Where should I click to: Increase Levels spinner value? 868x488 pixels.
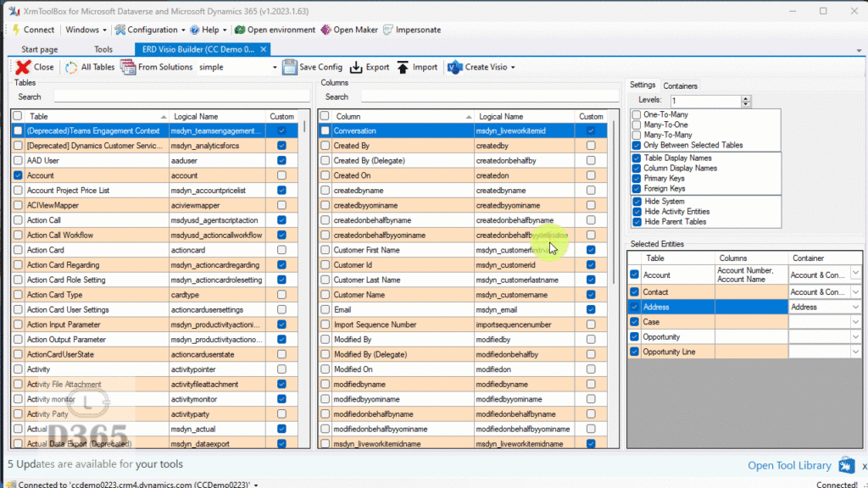pyautogui.click(x=746, y=98)
